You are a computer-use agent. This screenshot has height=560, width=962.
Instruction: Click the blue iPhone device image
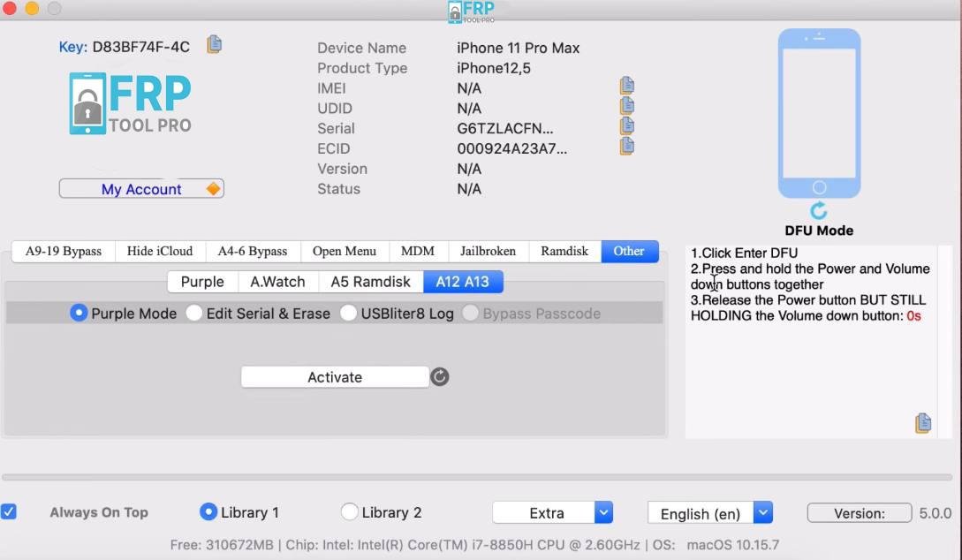pyautogui.click(x=819, y=113)
